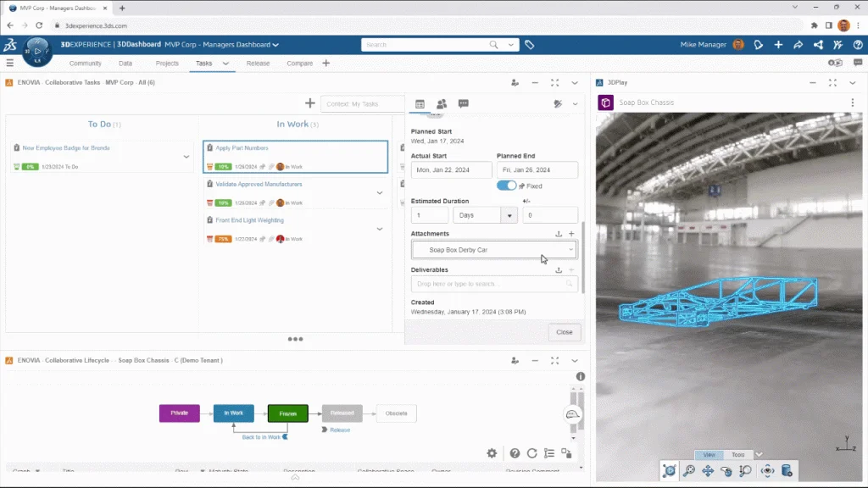
Task: Switch to the Projects tab
Action: click(167, 64)
